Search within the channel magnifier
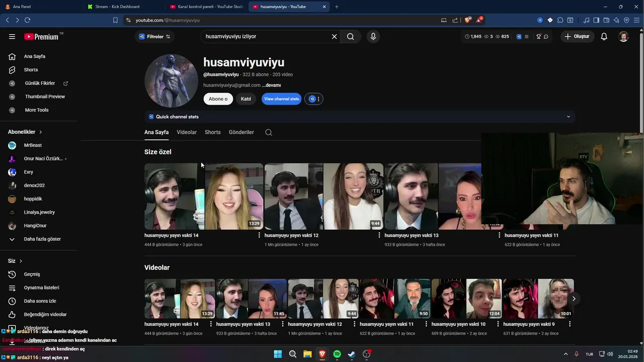Screen dimensions: 644x362 click(x=269, y=132)
